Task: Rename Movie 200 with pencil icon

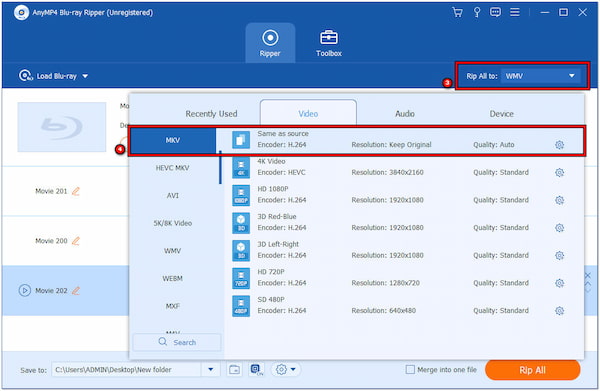Action: [x=76, y=241]
